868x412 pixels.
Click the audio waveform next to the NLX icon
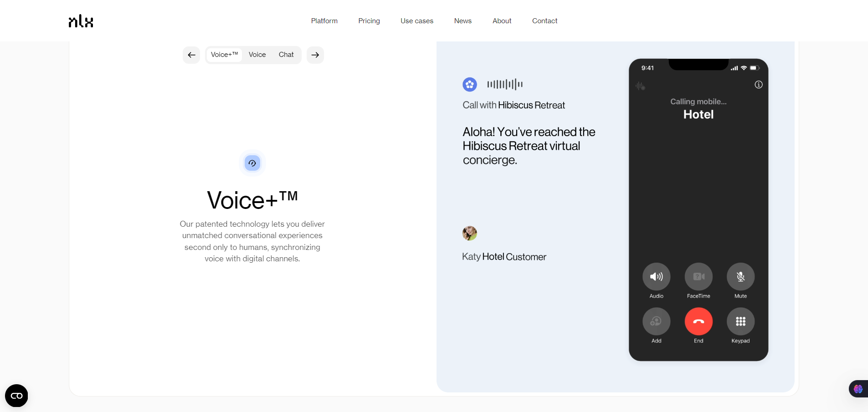pyautogui.click(x=504, y=84)
